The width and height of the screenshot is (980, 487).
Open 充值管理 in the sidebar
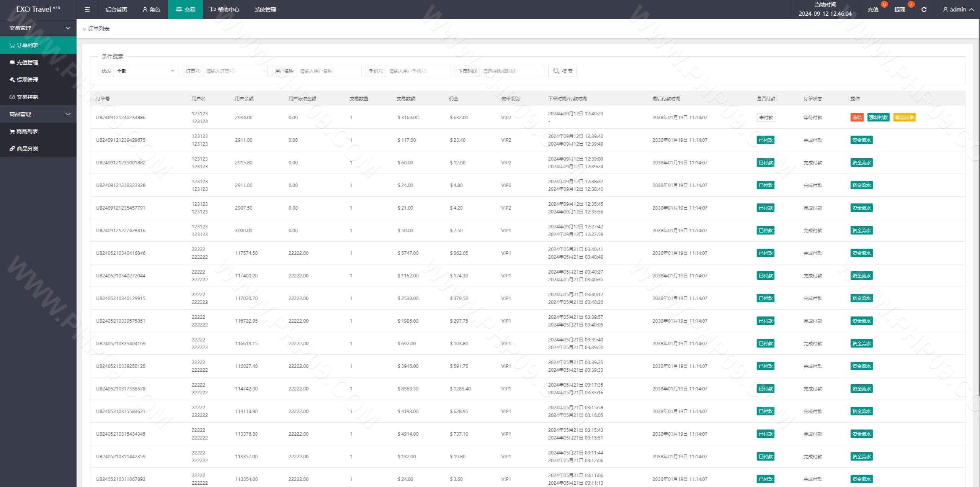(x=24, y=62)
